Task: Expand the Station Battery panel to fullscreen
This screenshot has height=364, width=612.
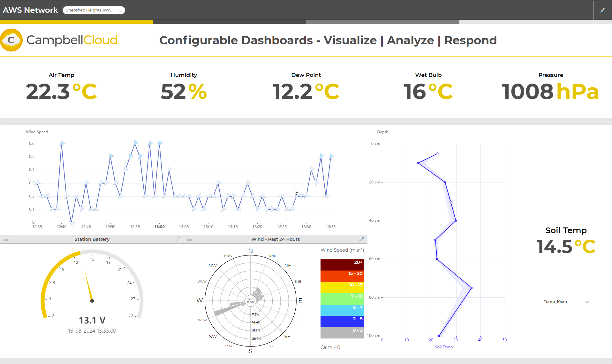Action: pyautogui.click(x=178, y=239)
